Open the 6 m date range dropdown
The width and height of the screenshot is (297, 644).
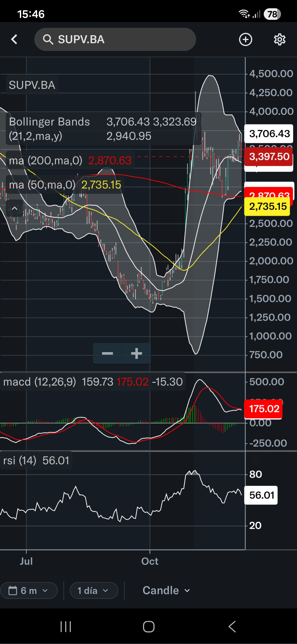tap(29, 590)
